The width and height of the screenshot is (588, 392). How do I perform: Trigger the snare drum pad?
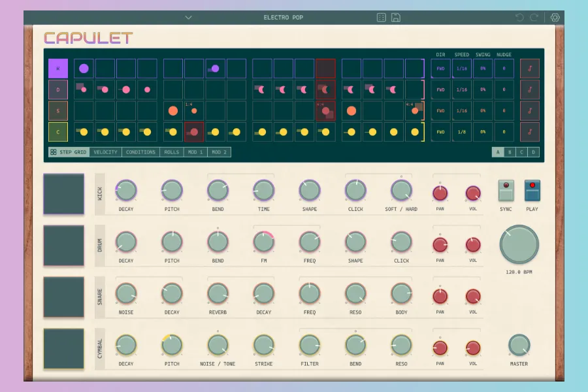click(63, 297)
